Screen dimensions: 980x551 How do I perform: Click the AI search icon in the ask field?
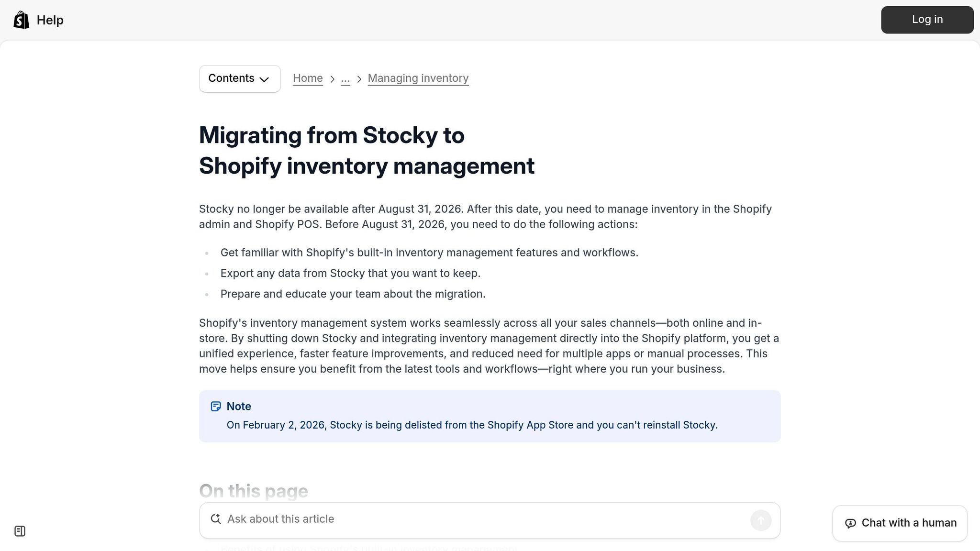point(215,519)
